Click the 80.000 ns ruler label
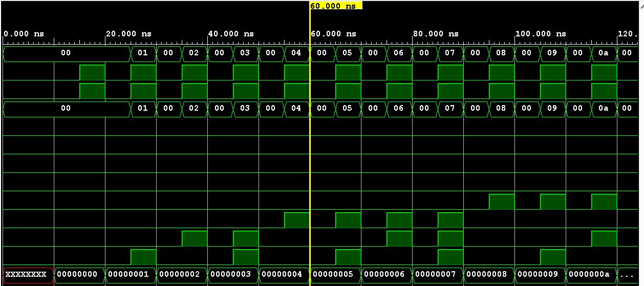 (436, 34)
